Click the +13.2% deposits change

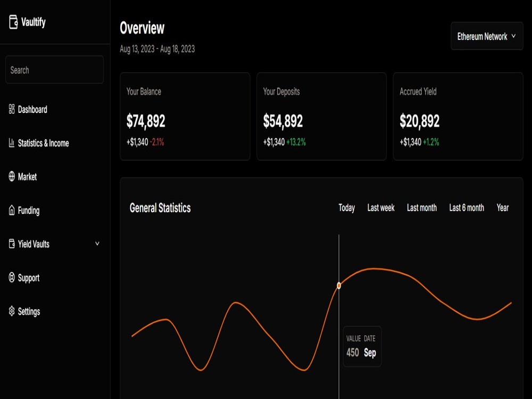coord(296,142)
